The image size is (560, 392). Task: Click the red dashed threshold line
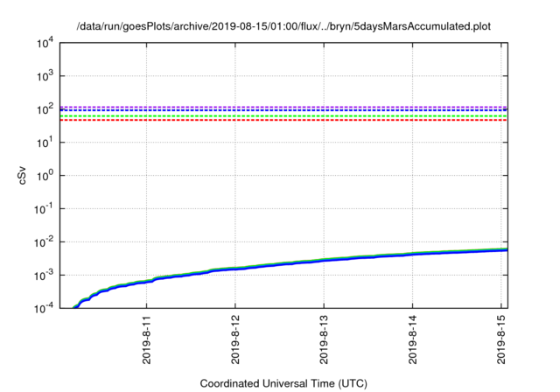click(x=283, y=120)
